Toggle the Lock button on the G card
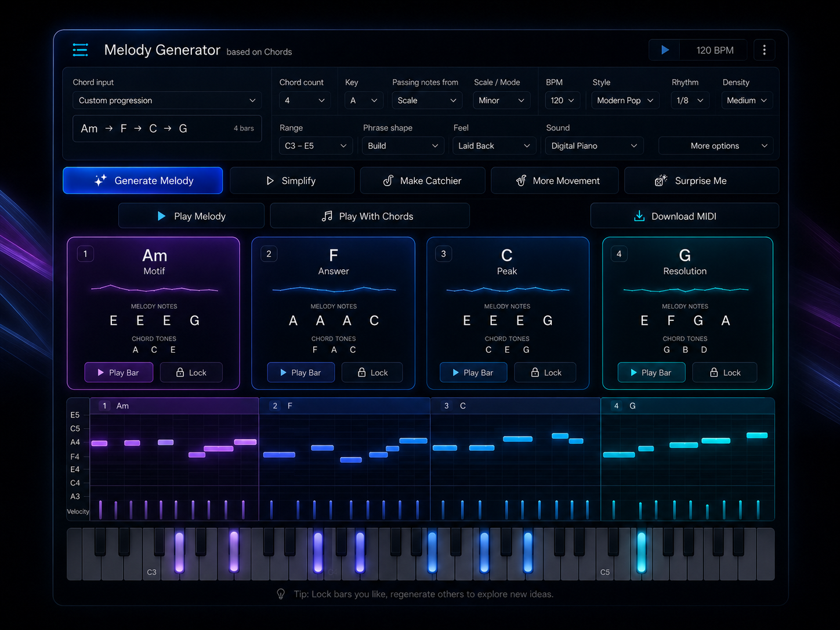This screenshot has width=840, height=630. (x=725, y=372)
